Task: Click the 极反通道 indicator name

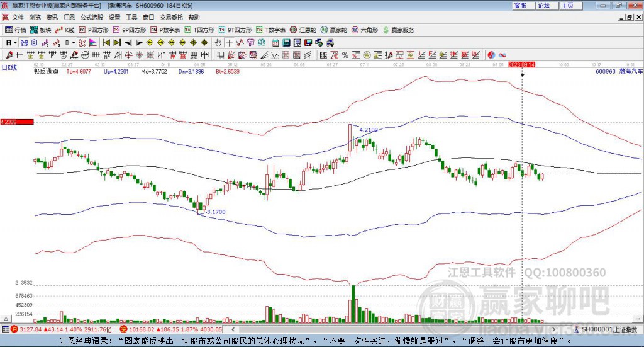Action: [x=47, y=71]
